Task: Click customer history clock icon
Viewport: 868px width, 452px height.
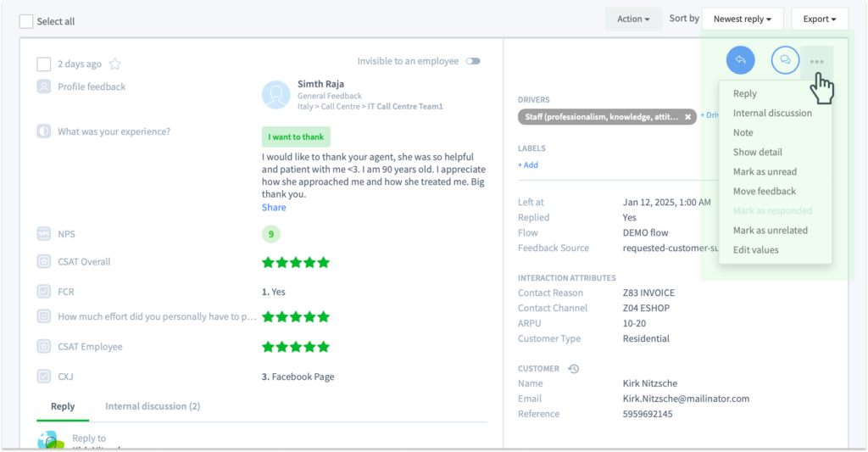Action: pos(574,368)
